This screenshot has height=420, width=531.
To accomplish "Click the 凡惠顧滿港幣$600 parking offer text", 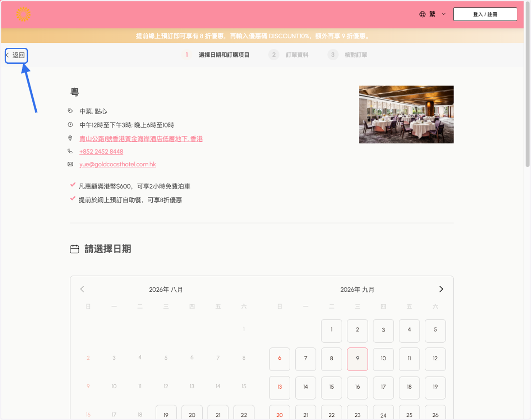I will (x=135, y=186).
